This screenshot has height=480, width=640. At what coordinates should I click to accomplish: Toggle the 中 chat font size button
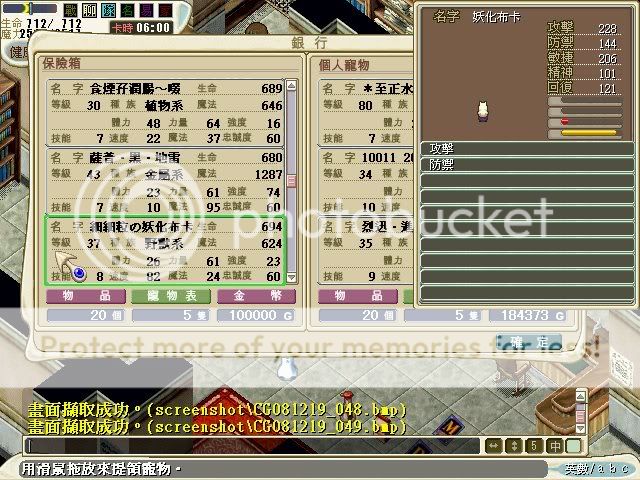pos(553,446)
